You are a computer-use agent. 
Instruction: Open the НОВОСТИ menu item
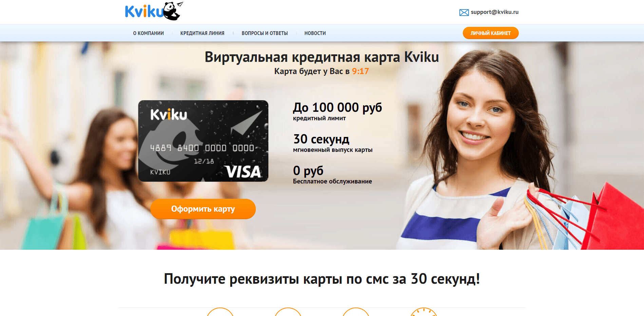tap(315, 33)
